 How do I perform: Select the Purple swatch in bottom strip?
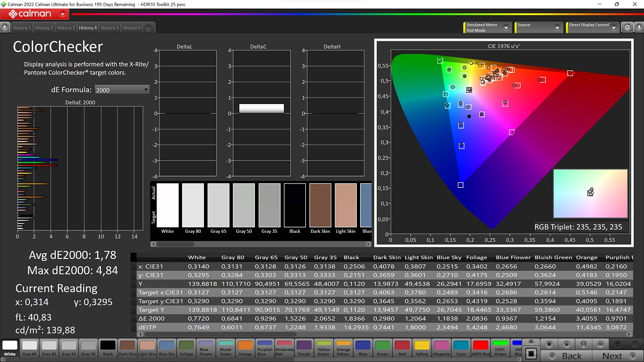[304, 348]
